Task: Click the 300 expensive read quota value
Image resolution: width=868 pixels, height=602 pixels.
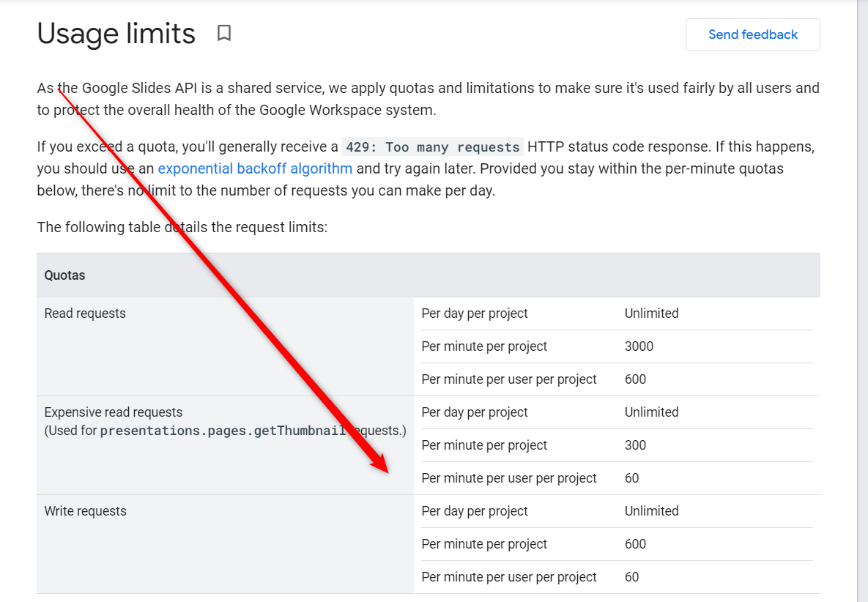Action: [x=635, y=445]
